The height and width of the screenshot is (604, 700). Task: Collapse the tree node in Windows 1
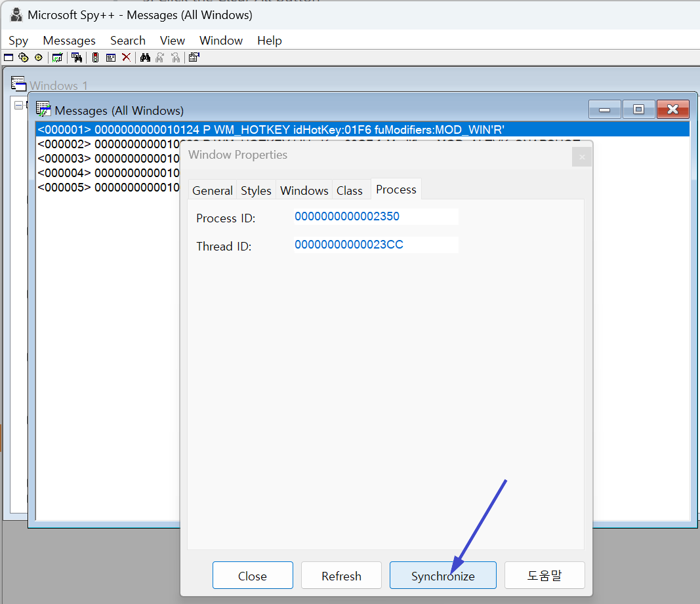[x=19, y=106]
